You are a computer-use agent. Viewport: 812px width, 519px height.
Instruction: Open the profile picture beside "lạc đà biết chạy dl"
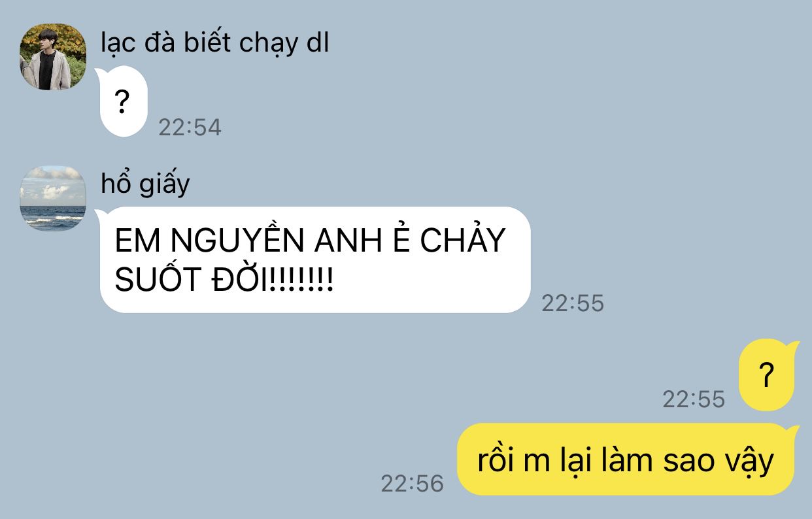point(52,57)
